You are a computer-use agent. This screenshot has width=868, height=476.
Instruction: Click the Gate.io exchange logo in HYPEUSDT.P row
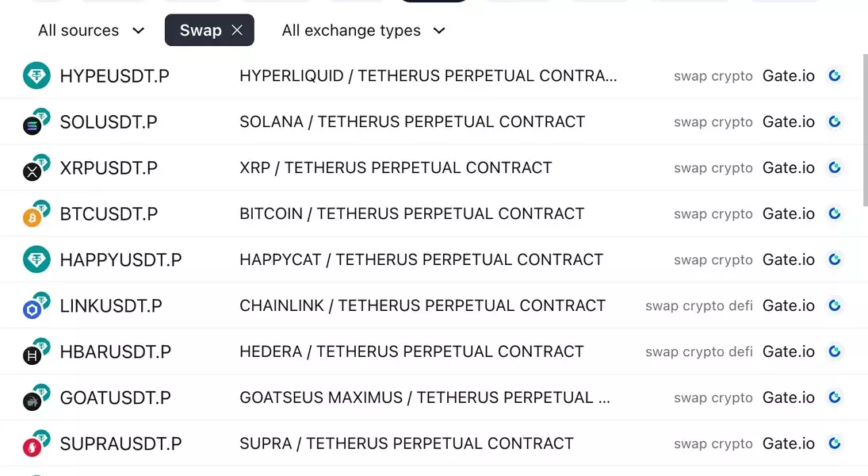pos(834,76)
